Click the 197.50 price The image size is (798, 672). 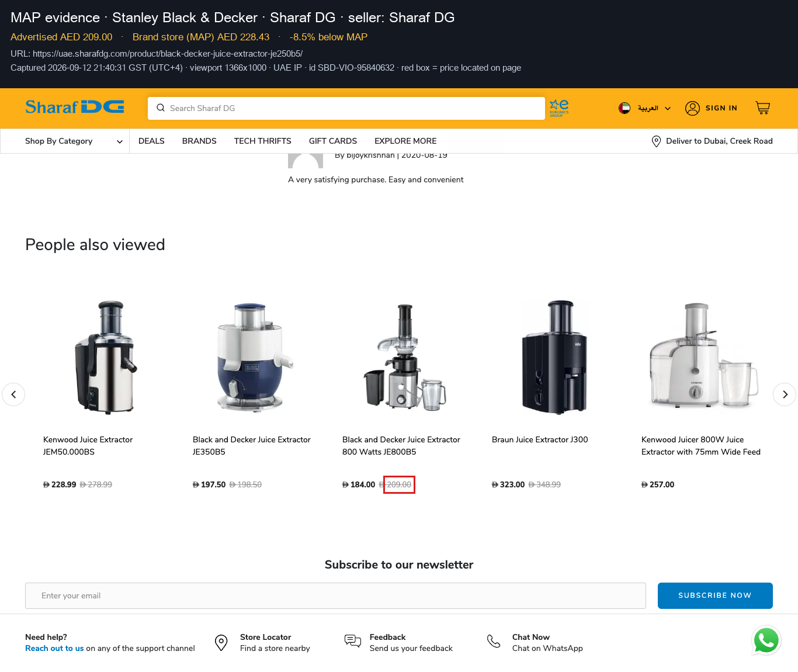pos(209,485)
